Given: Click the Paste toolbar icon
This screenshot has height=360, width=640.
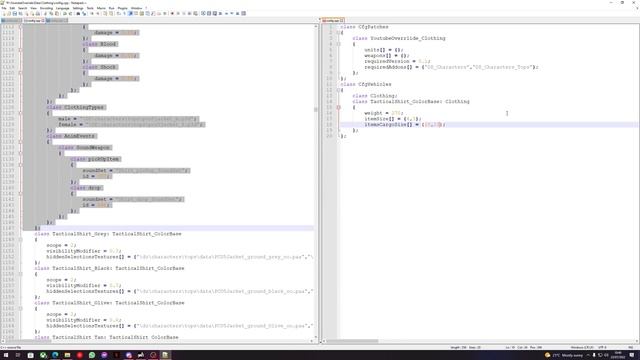Looking at the screenshot, I should [x=57, y=13].
